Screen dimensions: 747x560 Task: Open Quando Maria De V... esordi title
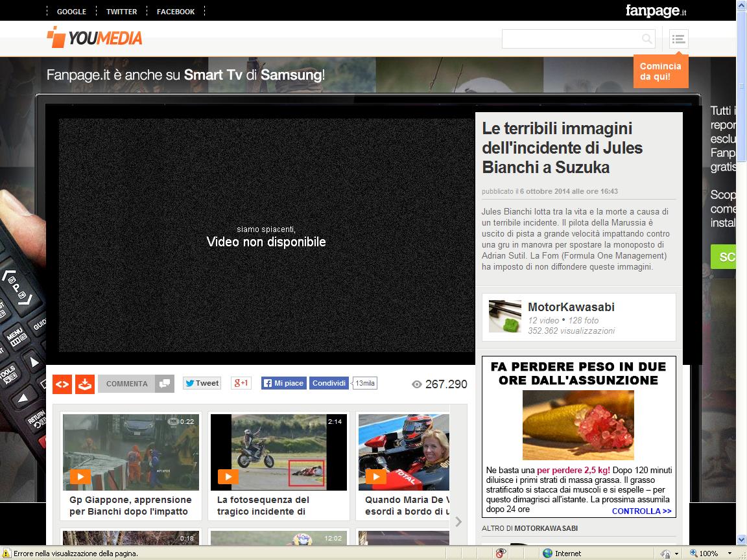tap(407, 506)
